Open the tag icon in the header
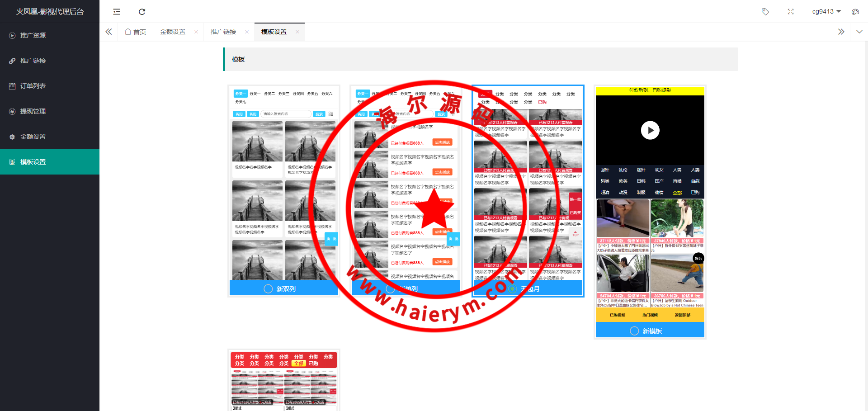The width and height of the screenshot is (868, 411). [765, 12]
